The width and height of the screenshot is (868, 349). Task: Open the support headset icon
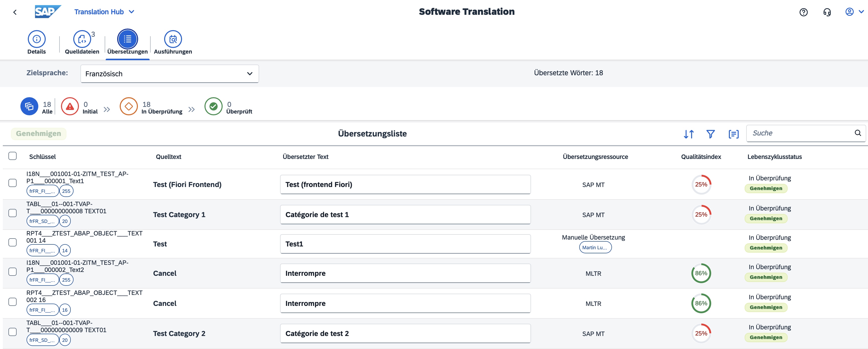pyautogui.click(x=827, y=13)
